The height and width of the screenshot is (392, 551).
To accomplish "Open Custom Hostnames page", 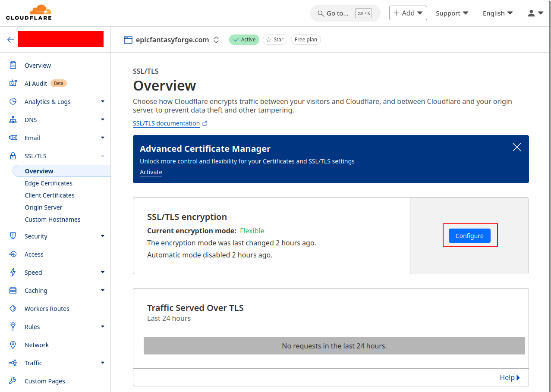I will 53,219.
